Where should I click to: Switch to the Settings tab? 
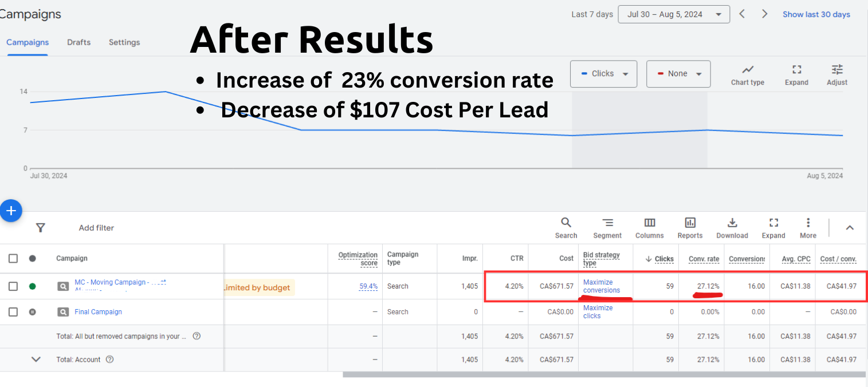point(124,42)
